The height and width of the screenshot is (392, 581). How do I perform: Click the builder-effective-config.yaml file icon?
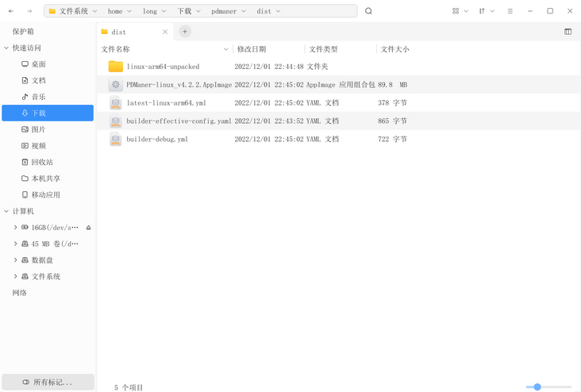pyautogui.click(x=116, y=121)
